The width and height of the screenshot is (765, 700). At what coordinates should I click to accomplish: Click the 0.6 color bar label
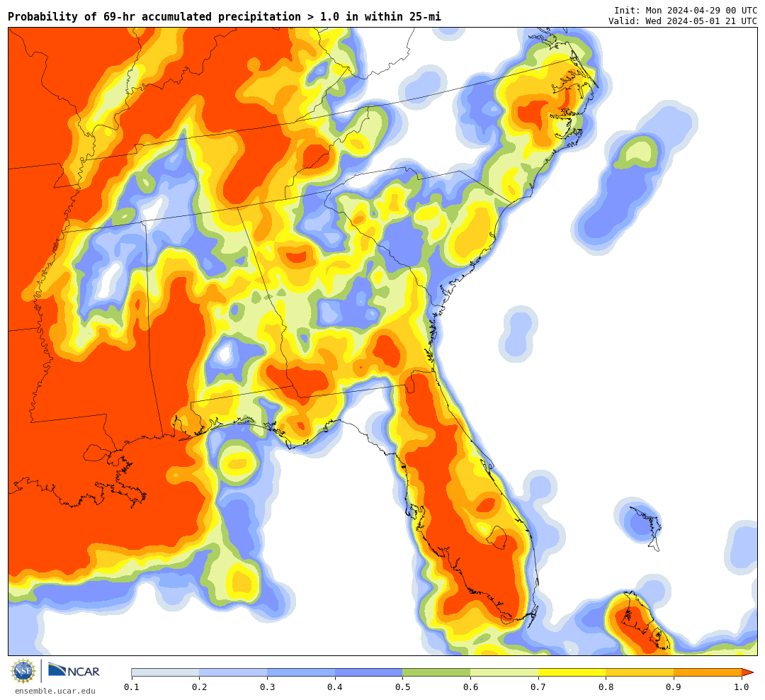pos(471,687)
